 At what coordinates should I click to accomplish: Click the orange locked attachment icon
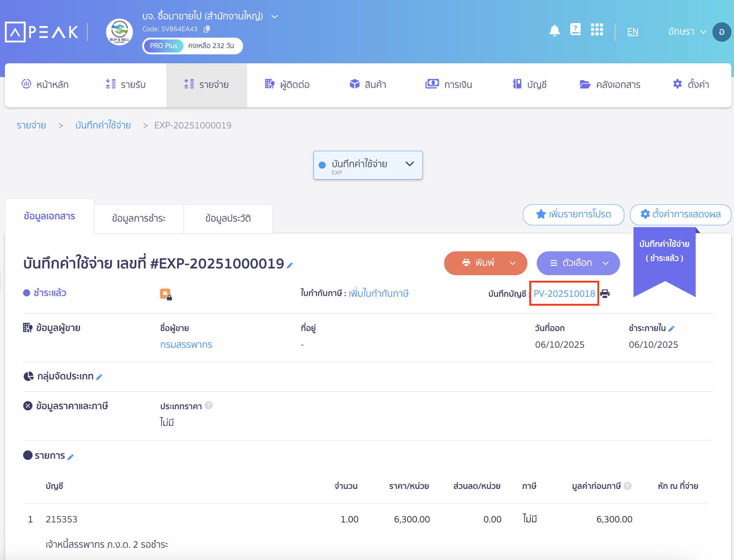[166, 294]
